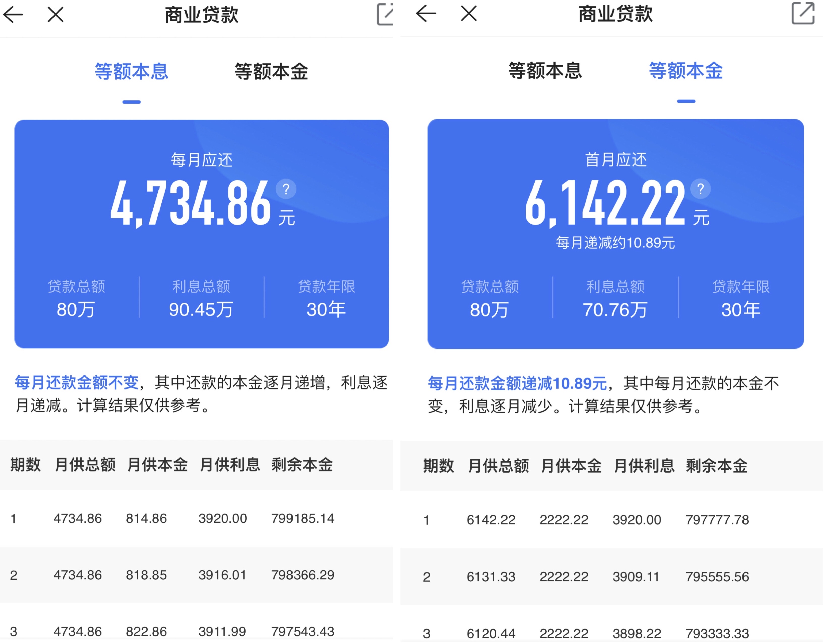Tap the X close icon in left screen
This screenshot has height=644, width=823.
[56, 15]
